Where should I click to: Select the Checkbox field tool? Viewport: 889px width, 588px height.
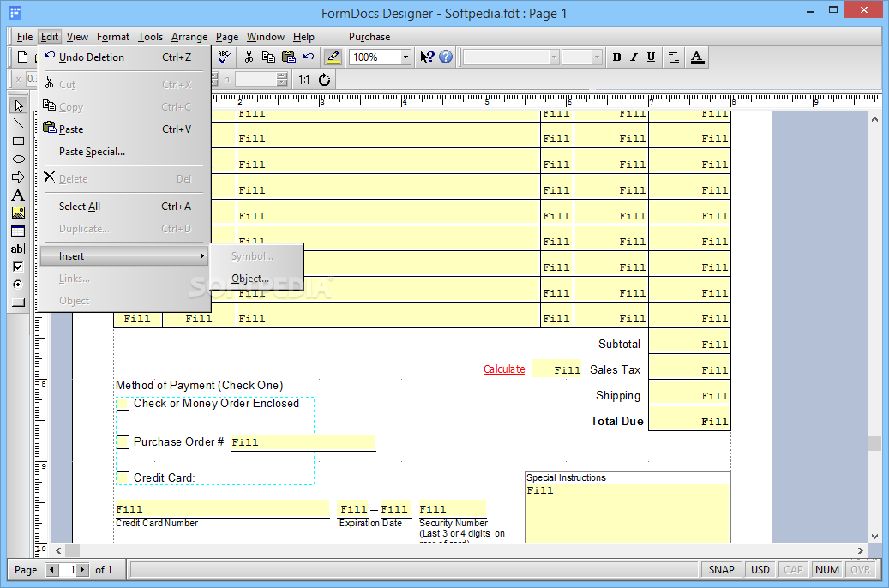point(18,267)
